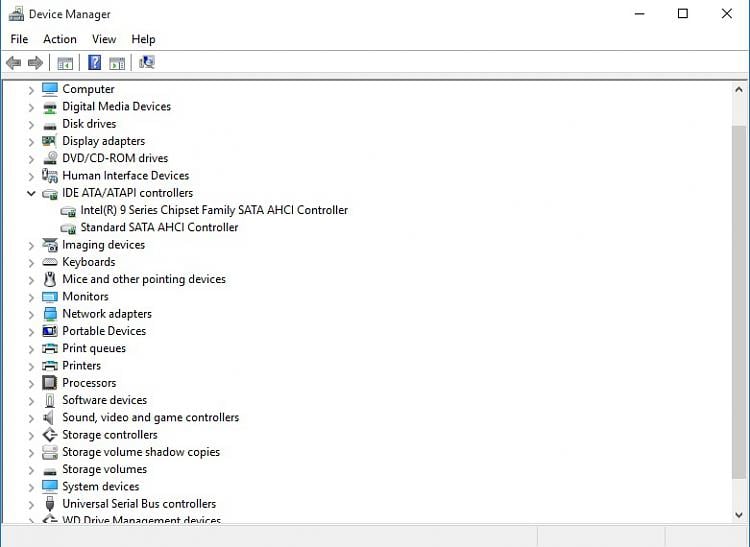Click the vertical scrollbar thumb

tap(739, 301)
